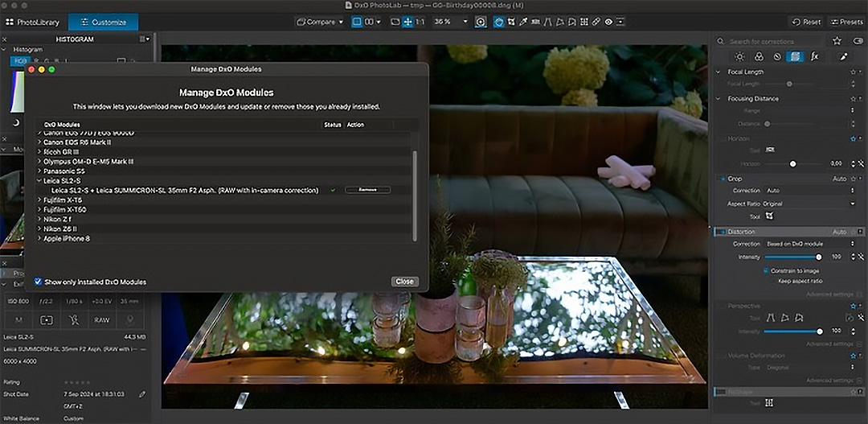Screen dimensions: 868x424
Task: Open the Compare dropdown menu
Action: coord(319,23)
